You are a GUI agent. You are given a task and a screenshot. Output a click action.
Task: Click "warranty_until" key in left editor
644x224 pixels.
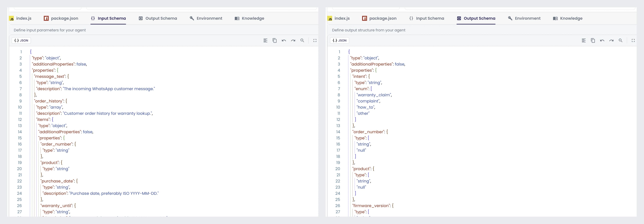57,206
